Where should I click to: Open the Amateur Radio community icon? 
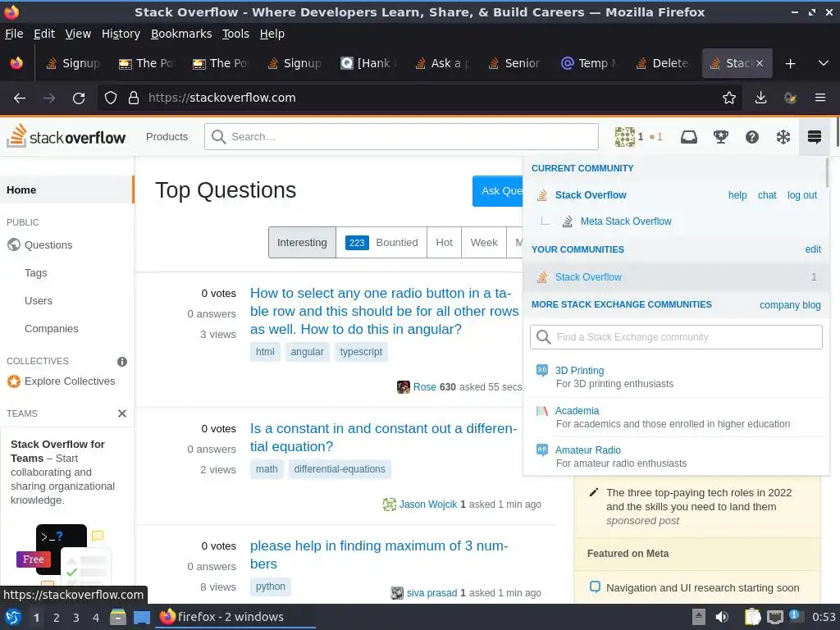[x=542, y=450]
